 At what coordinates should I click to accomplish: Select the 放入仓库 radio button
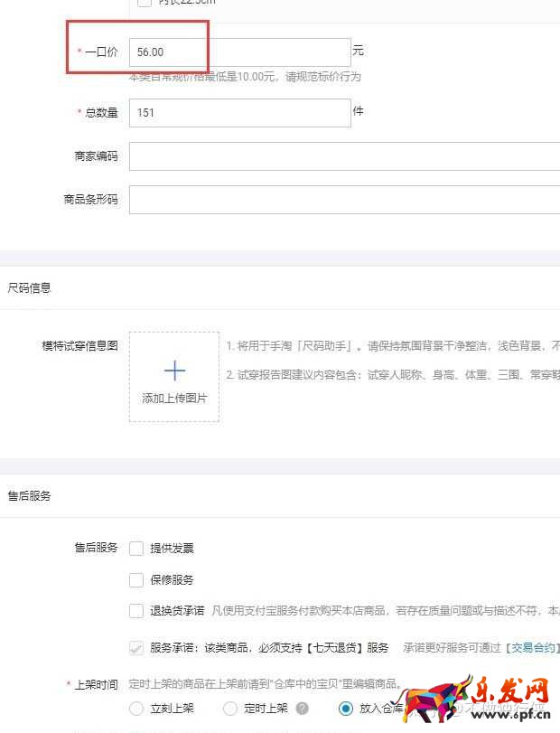345,709
